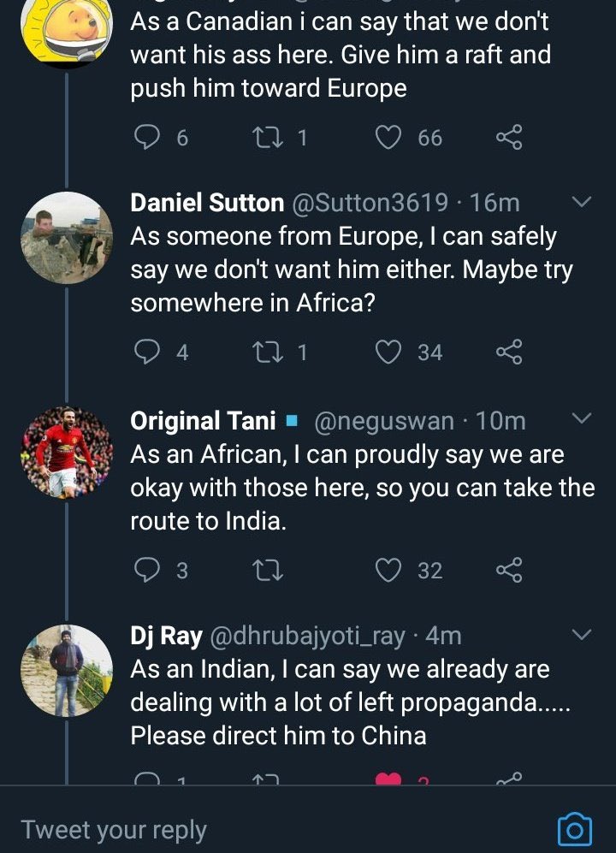Screen dimensions: 616x853
Task: Retweet the Canadian's raft tweet
Action: pyautogui.click(x=269, y=137)
